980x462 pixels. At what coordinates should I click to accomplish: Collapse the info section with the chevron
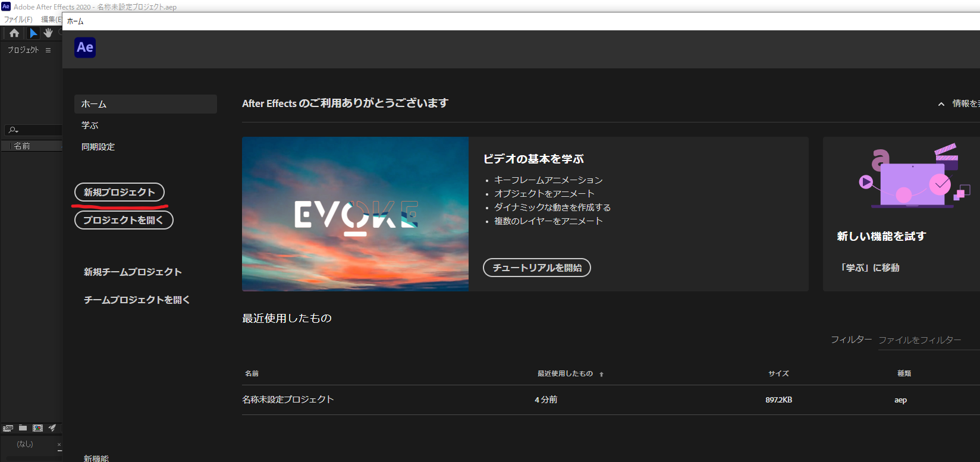[941, 104]
